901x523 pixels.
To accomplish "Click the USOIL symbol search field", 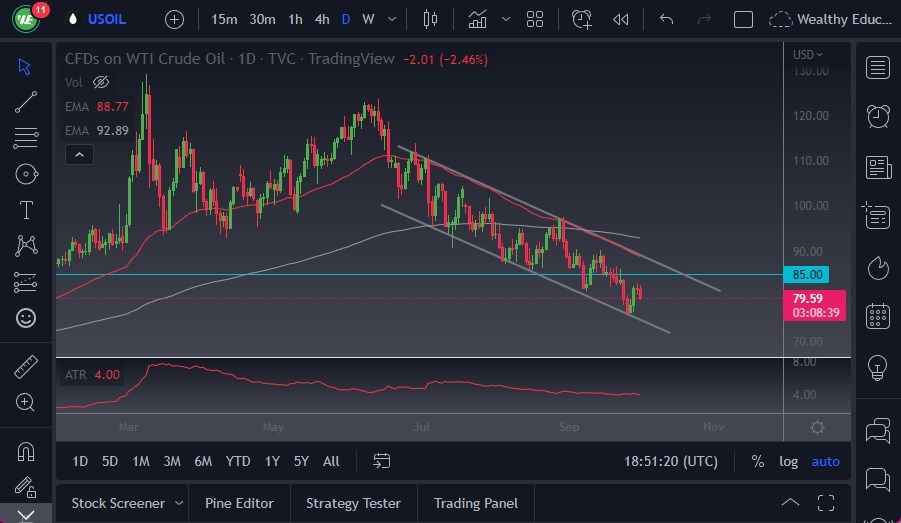I will [107, 19].
